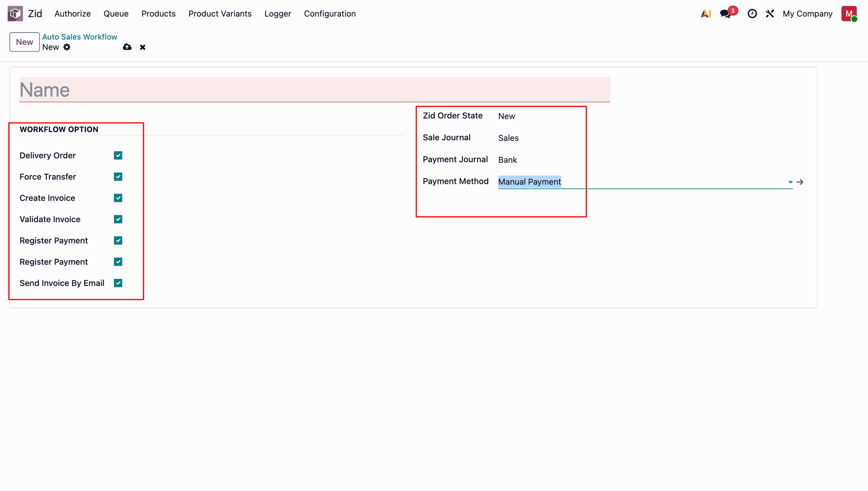Save the record with the cloud icon
Screen dimensions: 868x491
point(127,47)
